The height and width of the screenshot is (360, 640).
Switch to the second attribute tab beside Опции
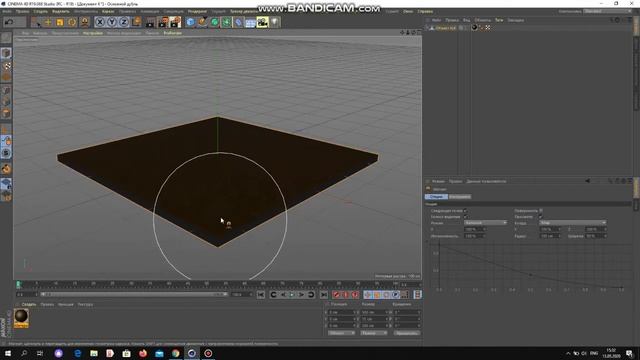pyautogui.click(x=460, y=197)
